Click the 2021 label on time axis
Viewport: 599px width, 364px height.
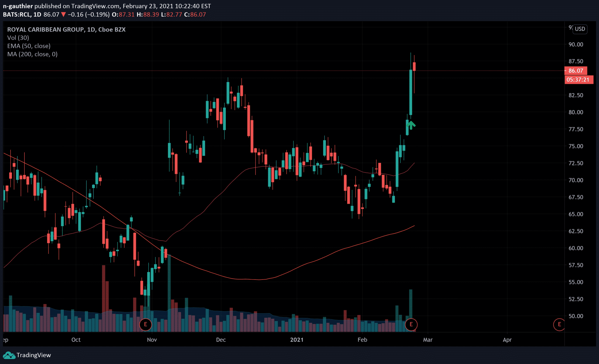297,340
